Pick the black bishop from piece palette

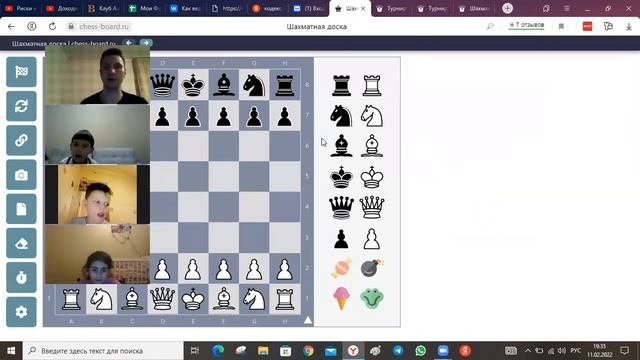click(341, 146)
